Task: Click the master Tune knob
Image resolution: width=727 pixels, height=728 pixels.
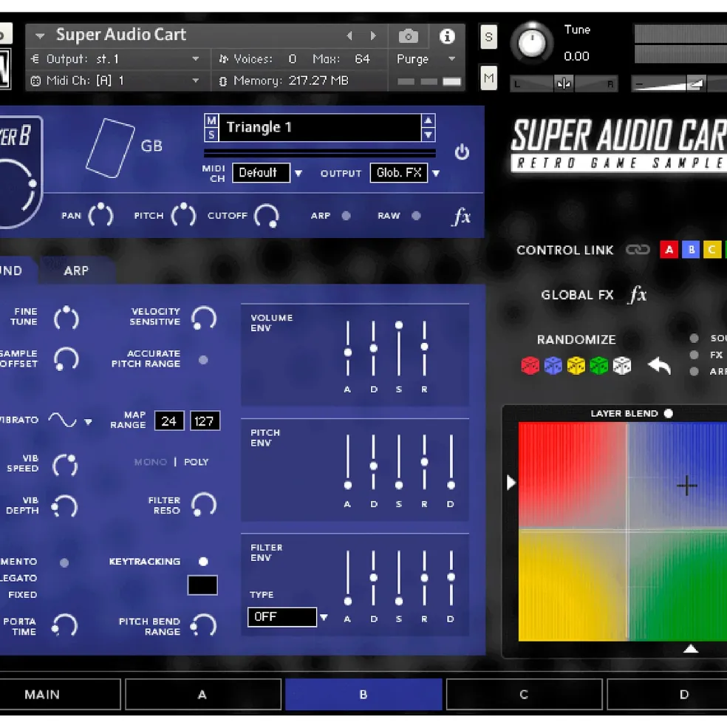Action: point(532,43)
